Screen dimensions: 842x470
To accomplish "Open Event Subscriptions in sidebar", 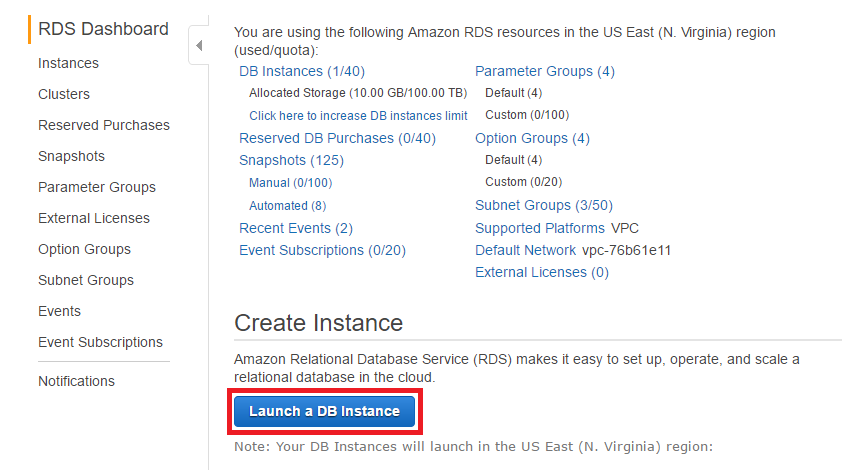I will point(100,342).
